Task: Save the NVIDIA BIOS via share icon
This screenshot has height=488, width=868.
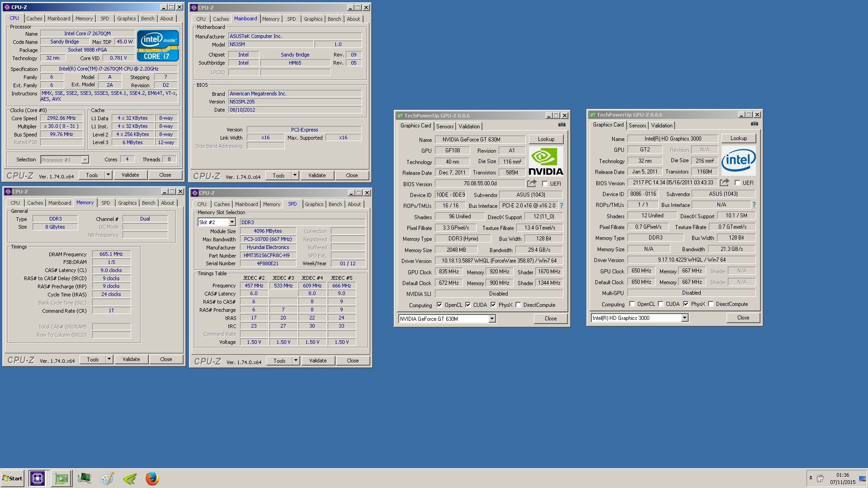Action: coord(532,183)
